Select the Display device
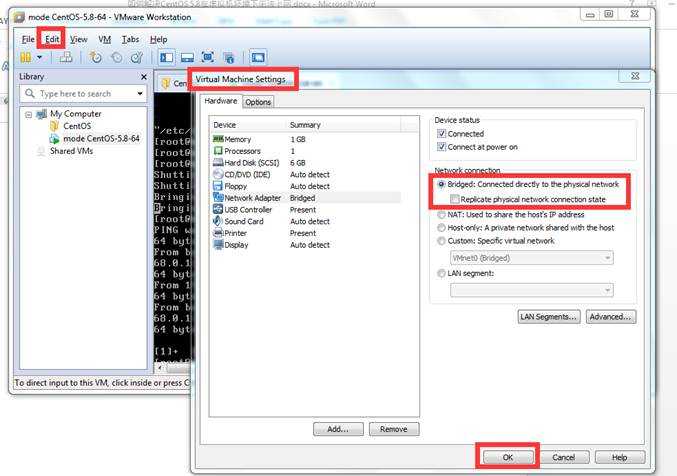 pyautogui.click(x=307, y=244)
